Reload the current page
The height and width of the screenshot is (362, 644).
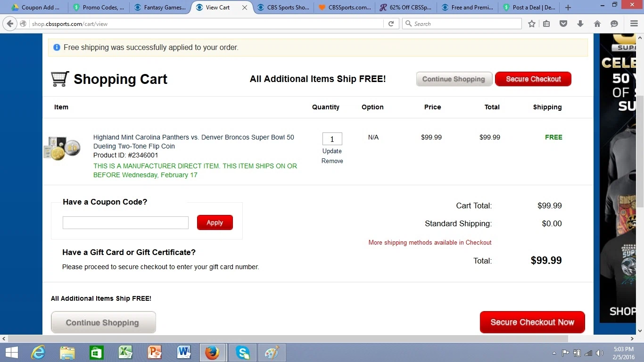(x=391, y=24)
